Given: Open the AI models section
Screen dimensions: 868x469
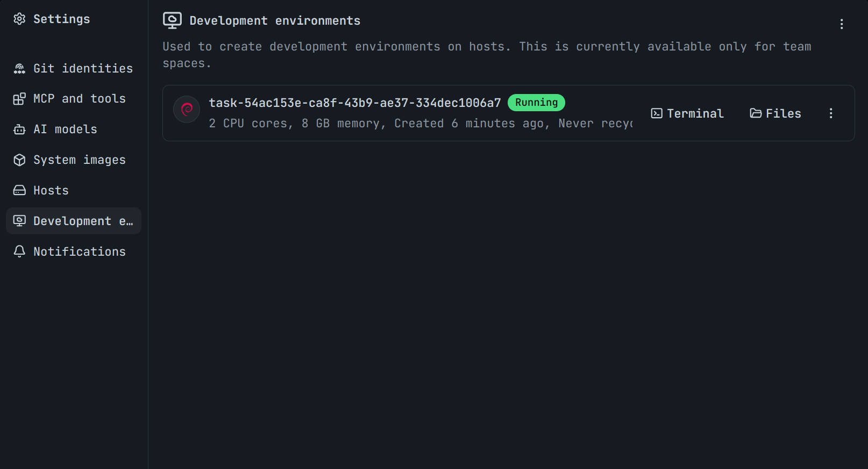Looking at the screenshot, I should click(74, 129).
